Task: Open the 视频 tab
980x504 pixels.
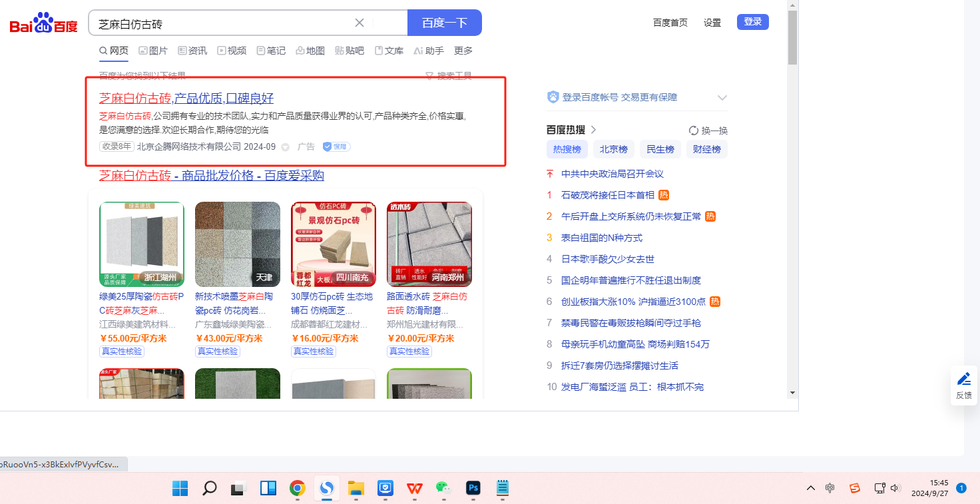Action: (232, 51)
